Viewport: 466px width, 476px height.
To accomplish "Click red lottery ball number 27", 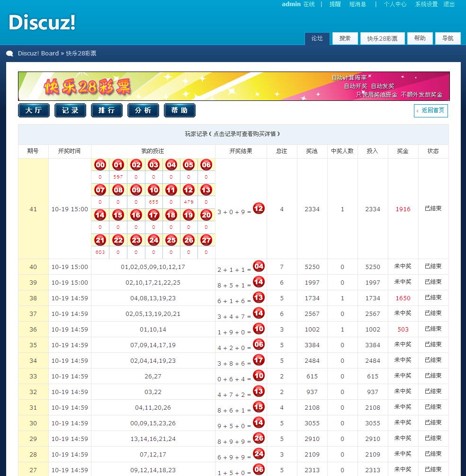I will pyautogui.click(x=206, y=240).
